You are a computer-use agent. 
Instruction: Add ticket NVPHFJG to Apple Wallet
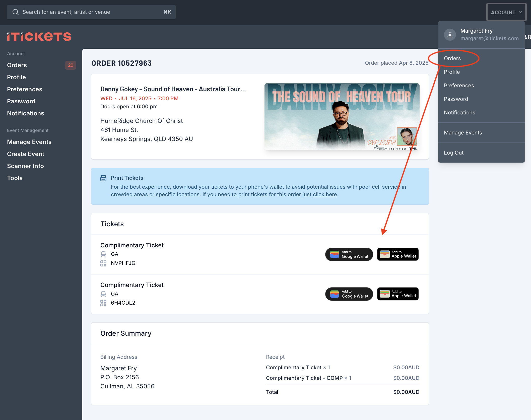(398, 254)
